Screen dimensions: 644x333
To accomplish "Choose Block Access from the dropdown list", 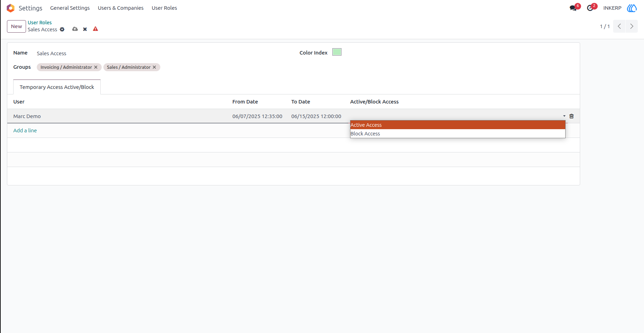I will pos(458,134).
